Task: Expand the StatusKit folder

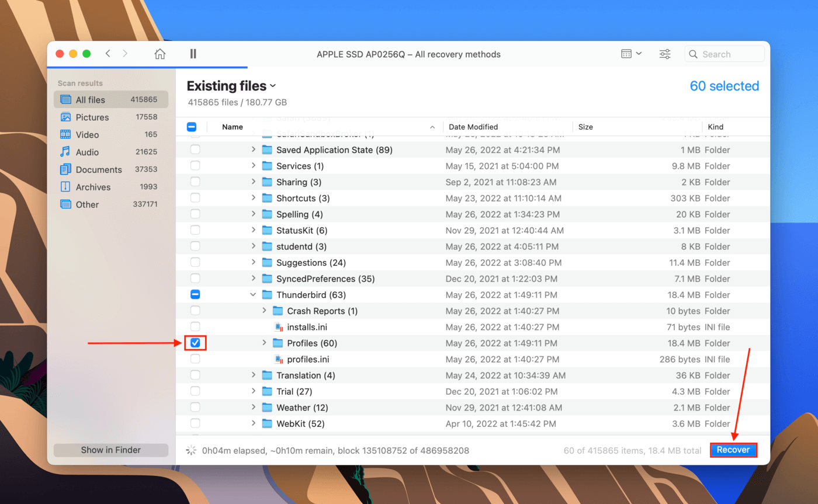Action: pyautogui.click(x=253, y=230)
